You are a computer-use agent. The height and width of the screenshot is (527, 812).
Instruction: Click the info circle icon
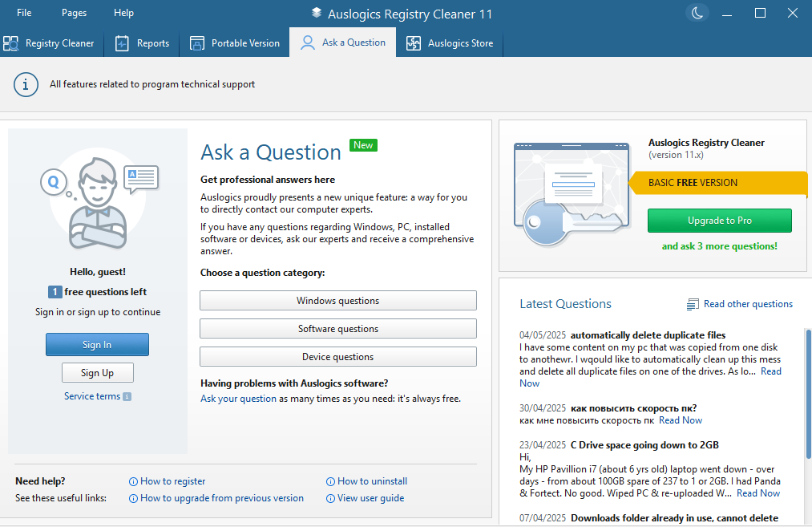[26, 84]
